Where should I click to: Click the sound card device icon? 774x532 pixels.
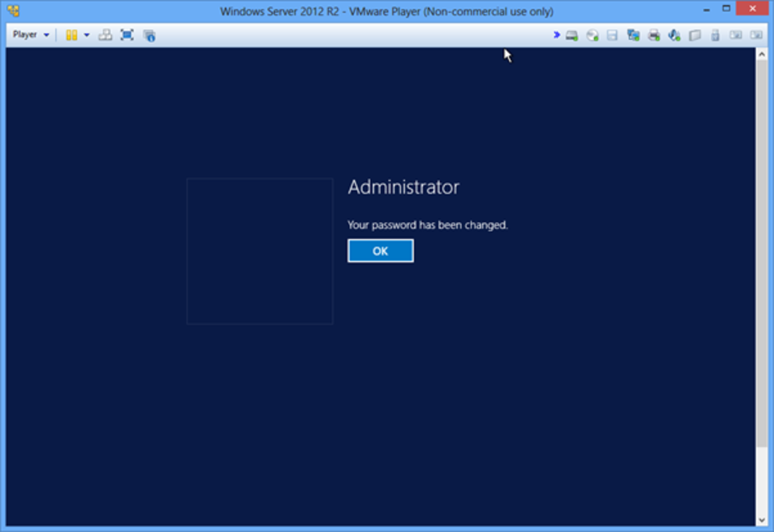[675, 35]
